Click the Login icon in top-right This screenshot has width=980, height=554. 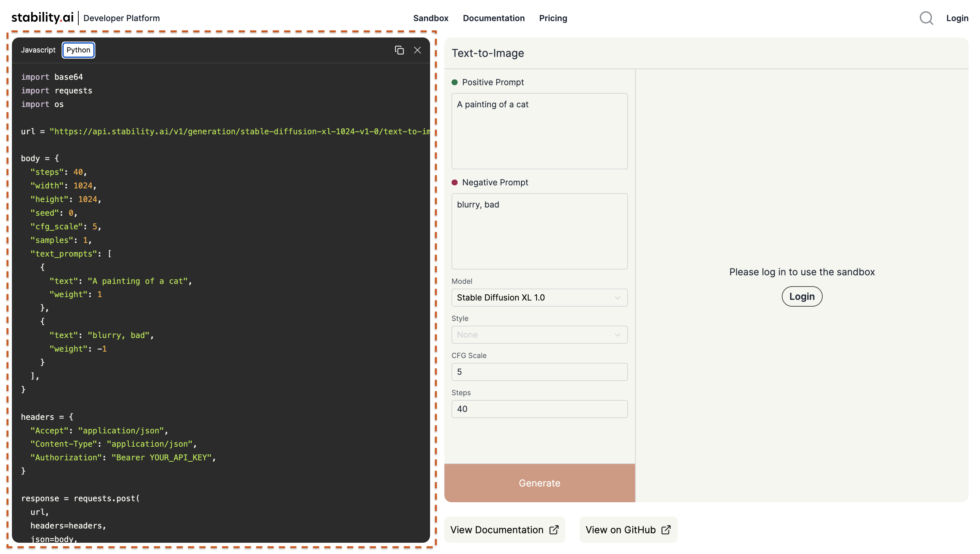click(x=957, y=17)
